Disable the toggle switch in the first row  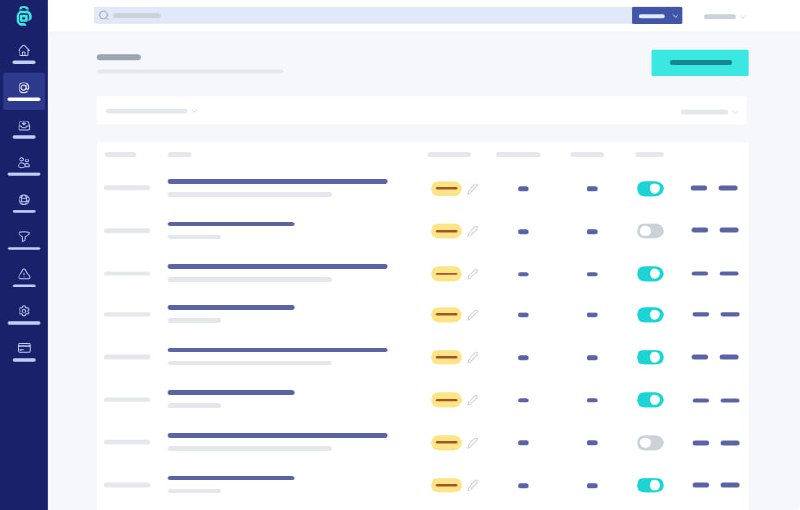[650, 189]
